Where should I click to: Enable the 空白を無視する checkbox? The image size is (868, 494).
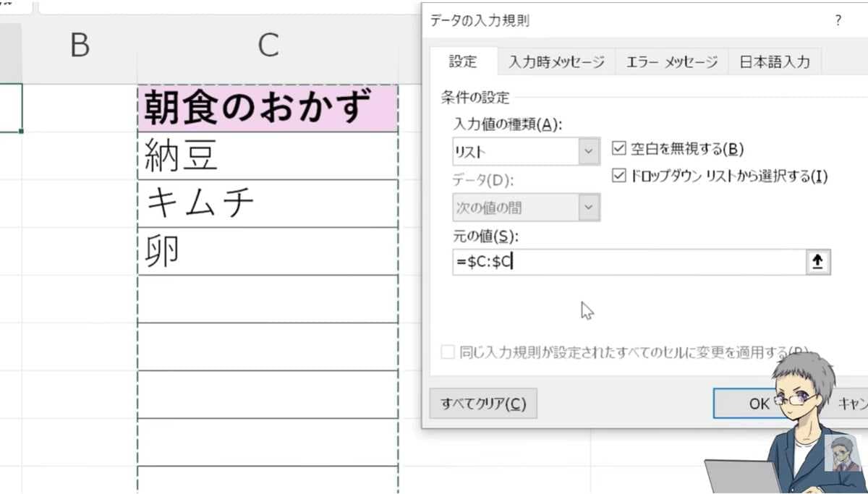[x=619, y=148]
